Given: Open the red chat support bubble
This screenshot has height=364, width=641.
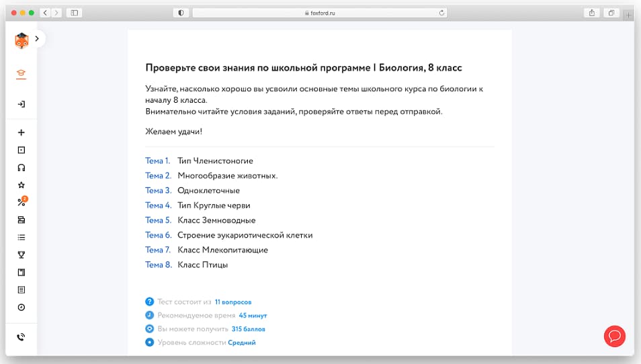Looking at the screenshot, I should pyautogui.click(x=614, y=336).
